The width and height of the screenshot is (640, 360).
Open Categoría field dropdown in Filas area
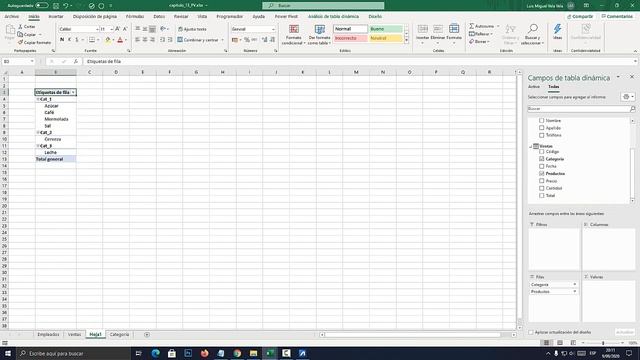tap(574, 284)
